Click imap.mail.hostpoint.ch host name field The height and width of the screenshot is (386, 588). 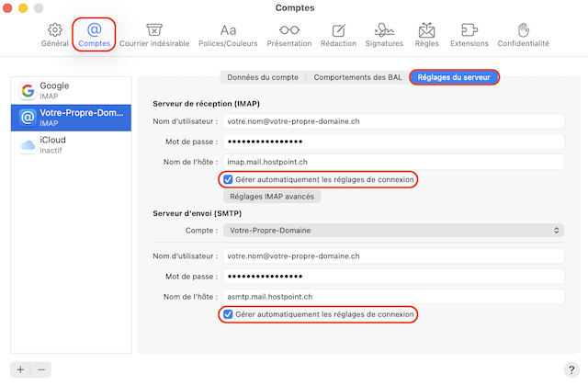pyautogui.click(x=394, y=162)
